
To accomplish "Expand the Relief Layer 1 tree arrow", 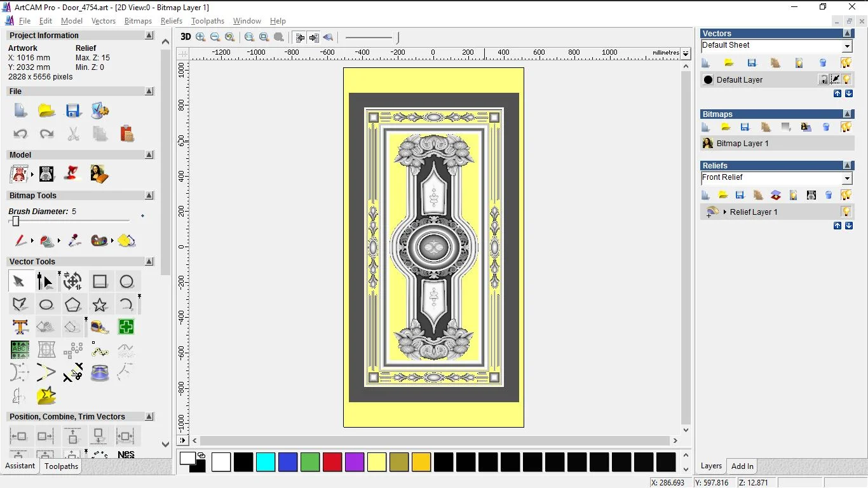I will [x=724, y=212].
